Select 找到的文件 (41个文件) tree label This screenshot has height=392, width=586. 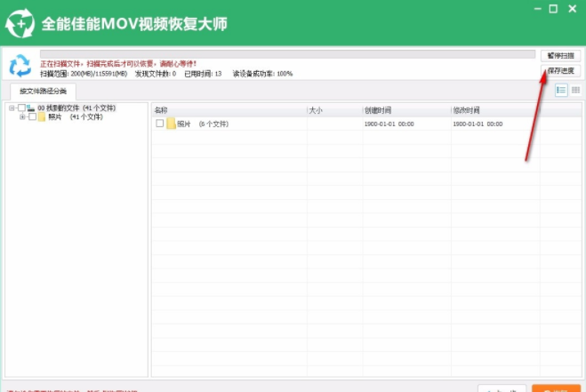tap(76, 108)
